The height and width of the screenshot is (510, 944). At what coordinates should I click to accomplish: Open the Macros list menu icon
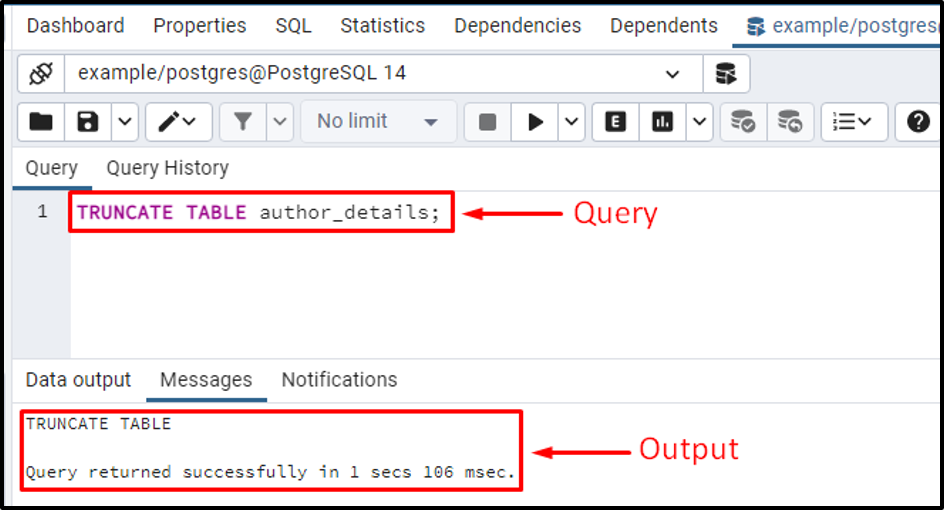854,122
